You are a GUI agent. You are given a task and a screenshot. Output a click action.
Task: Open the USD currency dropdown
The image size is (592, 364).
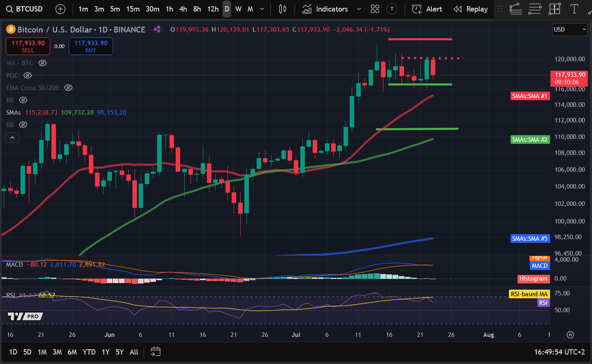pos(569,30)
